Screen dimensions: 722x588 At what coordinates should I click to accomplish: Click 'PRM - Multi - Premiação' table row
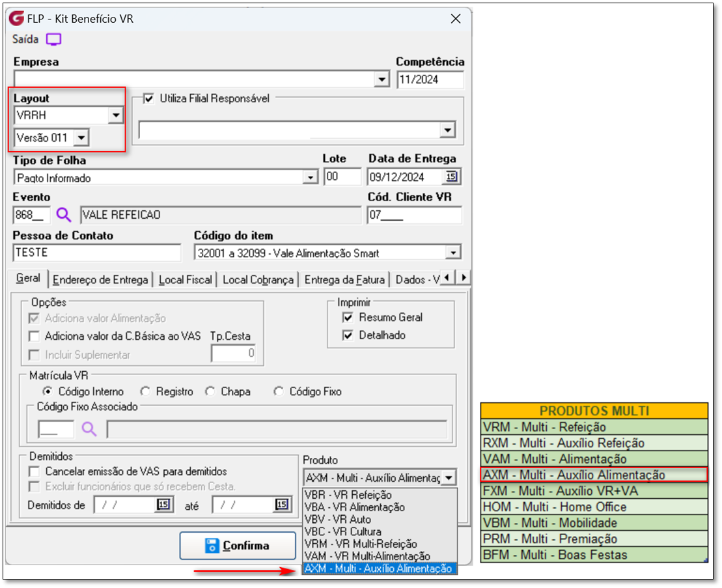click(x=594, y=539)
